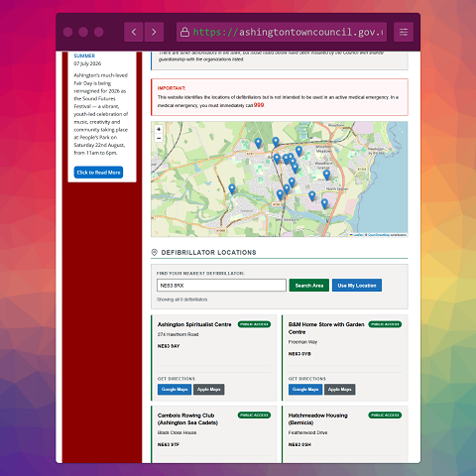Select the B&M Home Store with Garden Centre title
This screenshot has height=476, width=476.
[326, 328]
